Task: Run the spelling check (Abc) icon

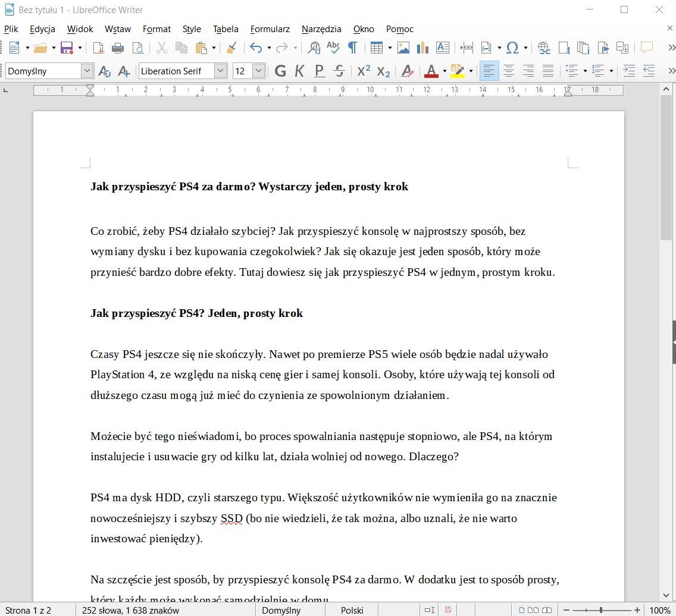Action: point(333,48)
